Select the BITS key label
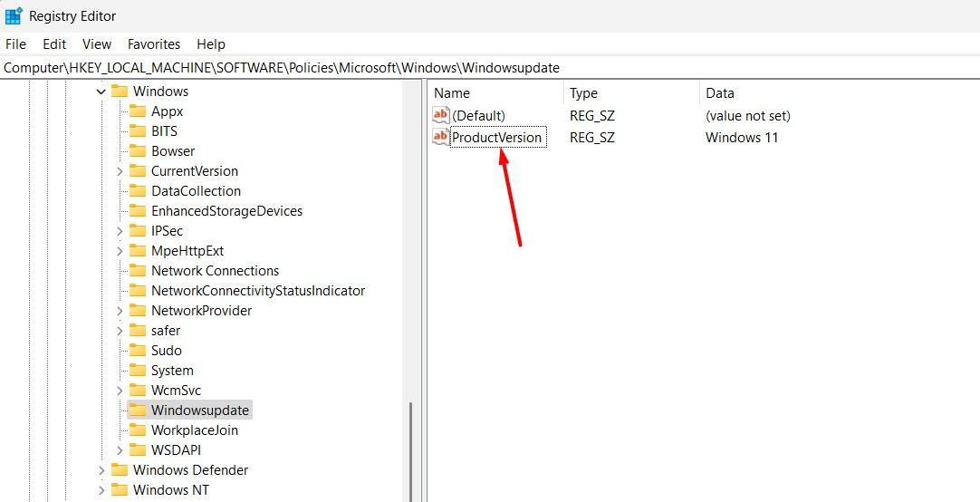Viewport: 980px width, 502px height. (164, 131)
